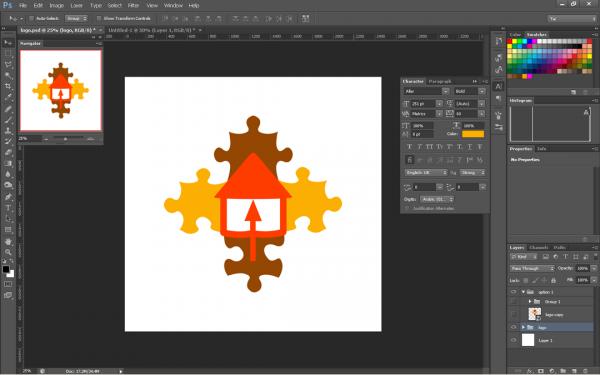Change the screen mode icon

(x=8, y=295)
